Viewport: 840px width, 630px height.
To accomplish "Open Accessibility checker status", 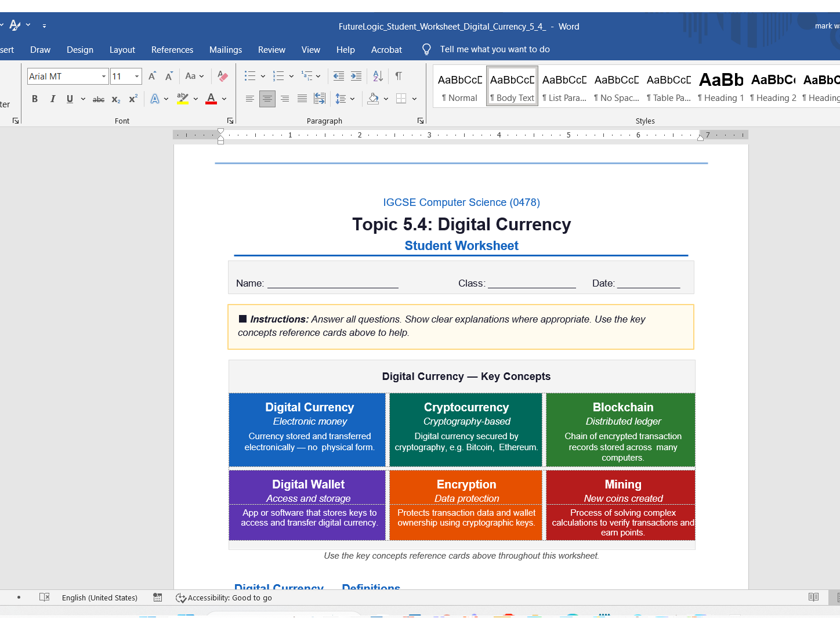I will point(224,598).
